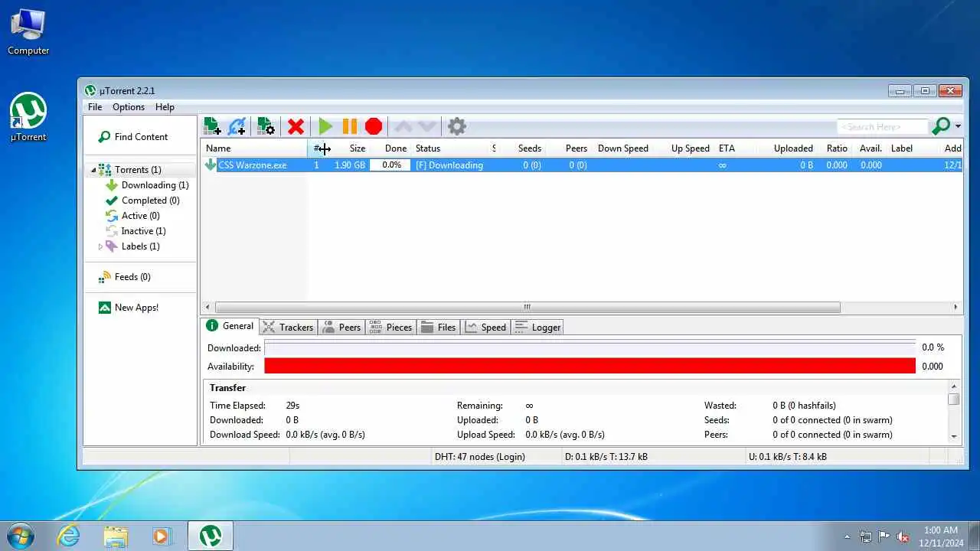Sort by Avail. column header
This screenshot has height=551, width=980.
point(871,148)
